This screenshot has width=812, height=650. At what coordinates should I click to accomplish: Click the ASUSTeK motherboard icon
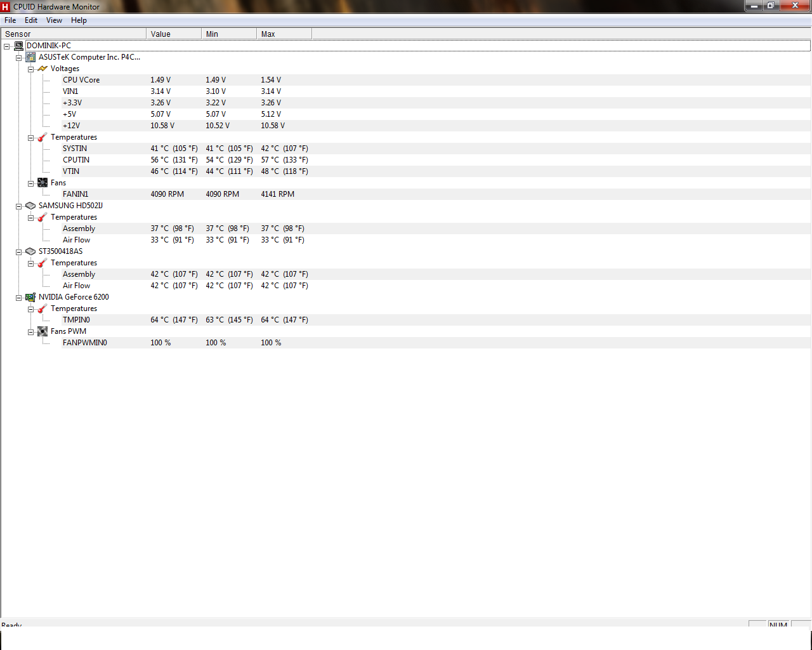click(30, 57)
